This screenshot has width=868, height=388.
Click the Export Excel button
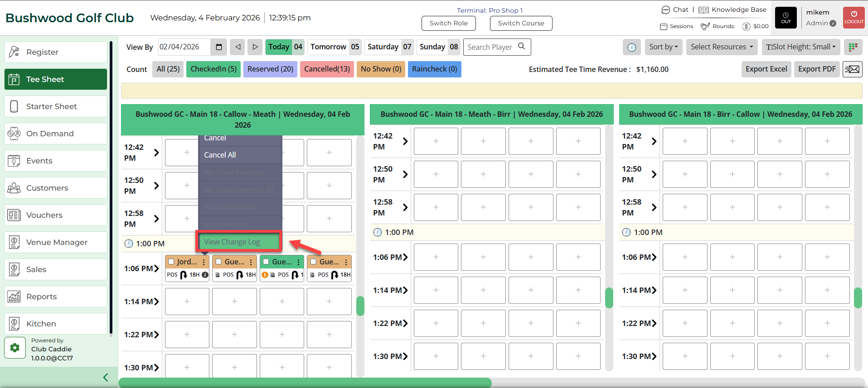point(766,69)
